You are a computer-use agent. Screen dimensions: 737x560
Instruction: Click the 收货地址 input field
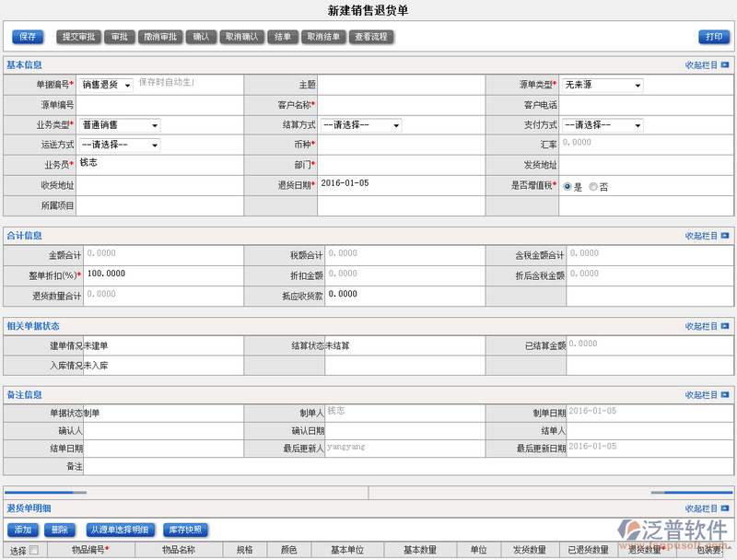tap(159, 185)
